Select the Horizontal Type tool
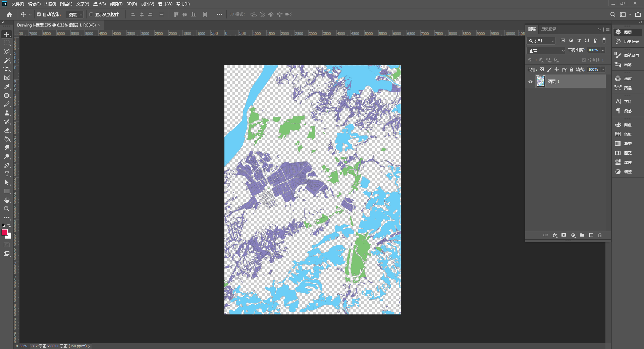The width and height of the screenshot is (644, 349). (7, 174)
